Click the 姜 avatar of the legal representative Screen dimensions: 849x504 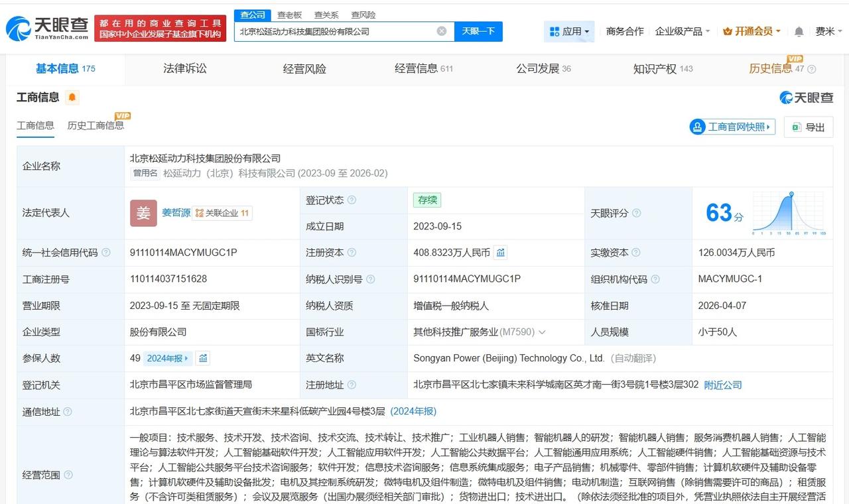(143, 213)
